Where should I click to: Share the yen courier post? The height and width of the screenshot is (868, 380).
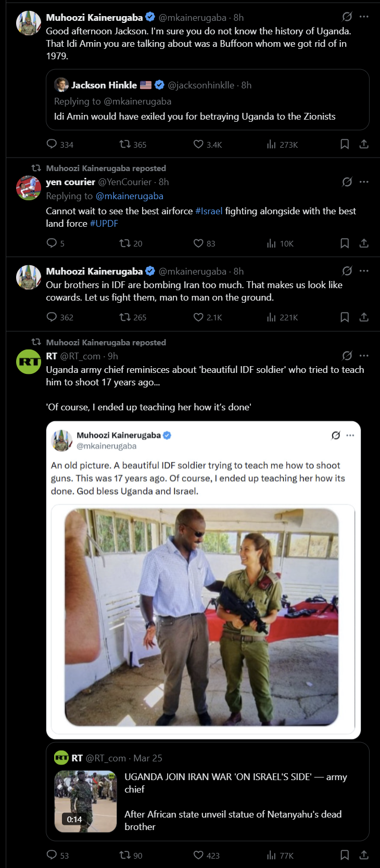(364, 243)
